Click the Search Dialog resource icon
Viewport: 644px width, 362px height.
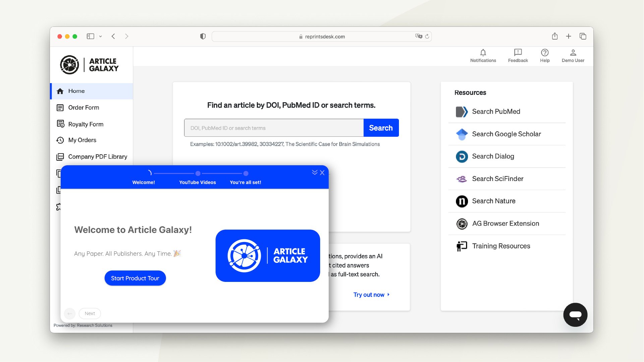[461, 157]
